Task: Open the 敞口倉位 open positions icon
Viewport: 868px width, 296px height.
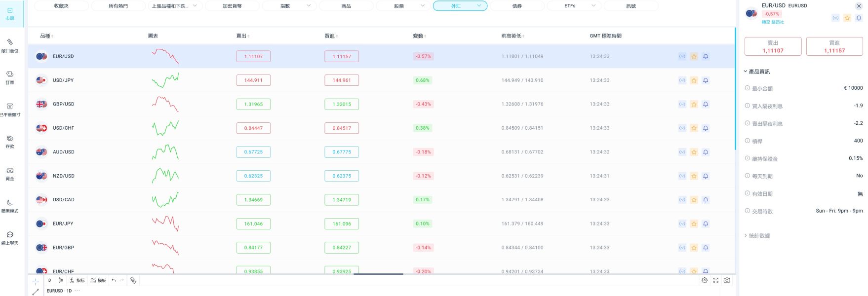Action: pyautogui.click(x=10, y=45)
